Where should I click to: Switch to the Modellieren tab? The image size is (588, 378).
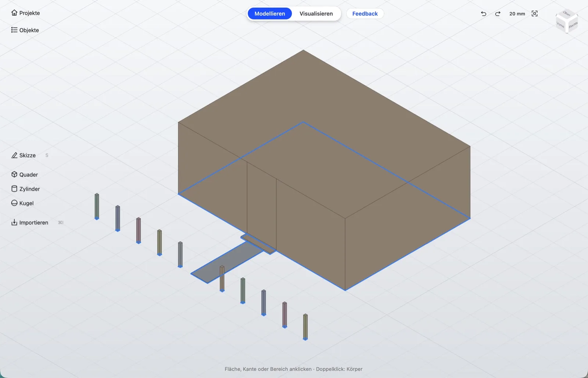click(x=270, y=14)
